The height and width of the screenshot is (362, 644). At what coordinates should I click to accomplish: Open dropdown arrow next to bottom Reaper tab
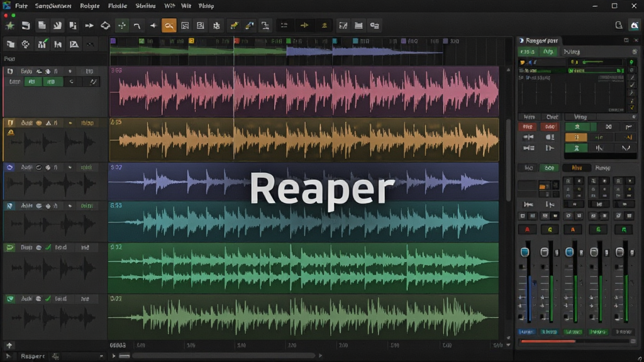tap(101, 356)
